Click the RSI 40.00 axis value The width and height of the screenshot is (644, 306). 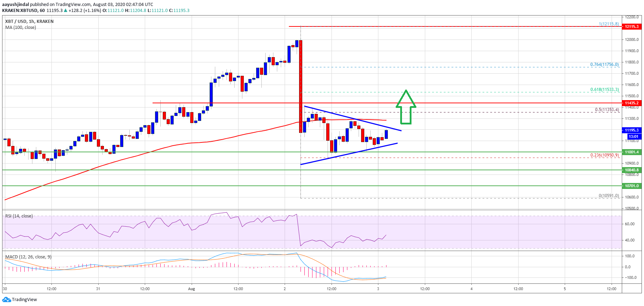click(x=630, y=240)
